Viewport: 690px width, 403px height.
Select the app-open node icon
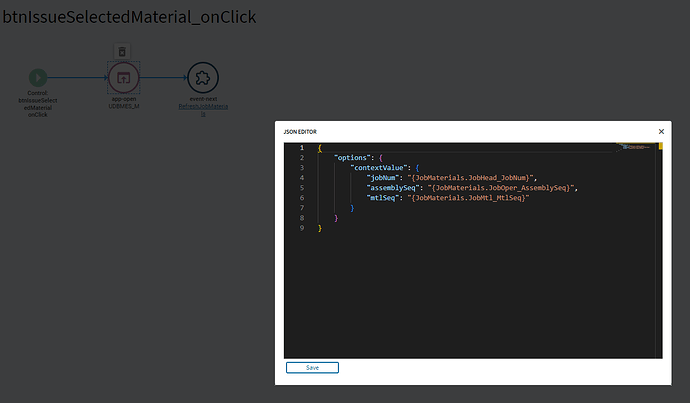[124, 78]
